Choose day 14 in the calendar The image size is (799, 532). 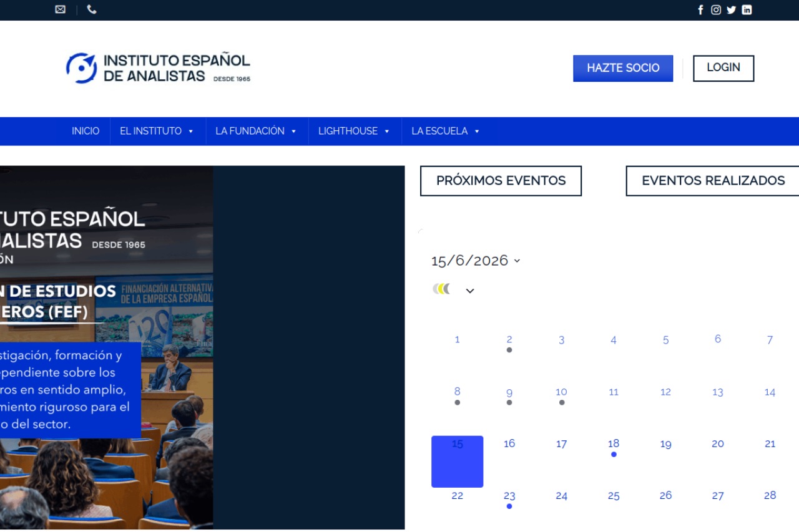(770, 392)
